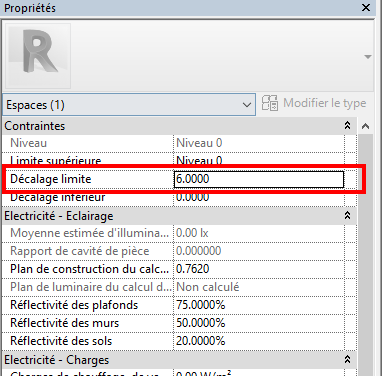The height and width of the screenshot is (376, 382).
Task: Click the scrollbar up arrow
Action: 365,126
